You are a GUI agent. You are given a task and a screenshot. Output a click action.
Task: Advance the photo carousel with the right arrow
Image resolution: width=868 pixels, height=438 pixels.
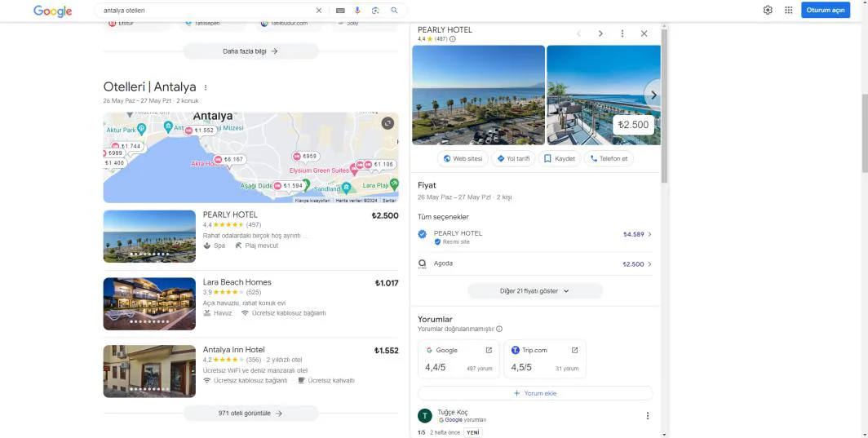(x=653, y=95)
